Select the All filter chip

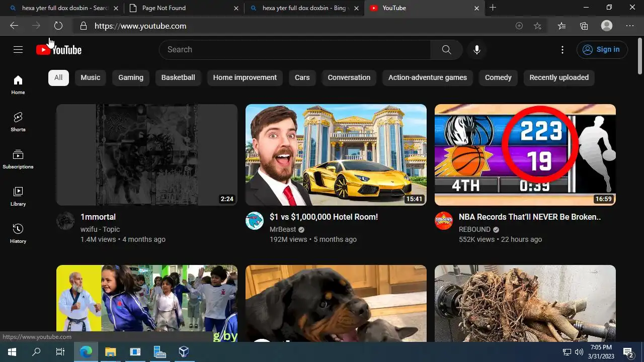pyautogui.click(x=58, y=77)
